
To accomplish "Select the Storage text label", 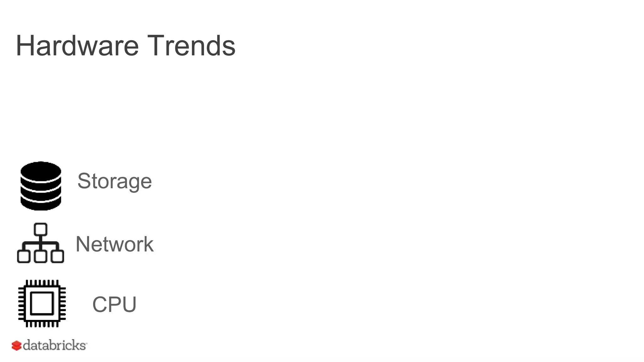I will pyautogui.click(x=115, y=181).
